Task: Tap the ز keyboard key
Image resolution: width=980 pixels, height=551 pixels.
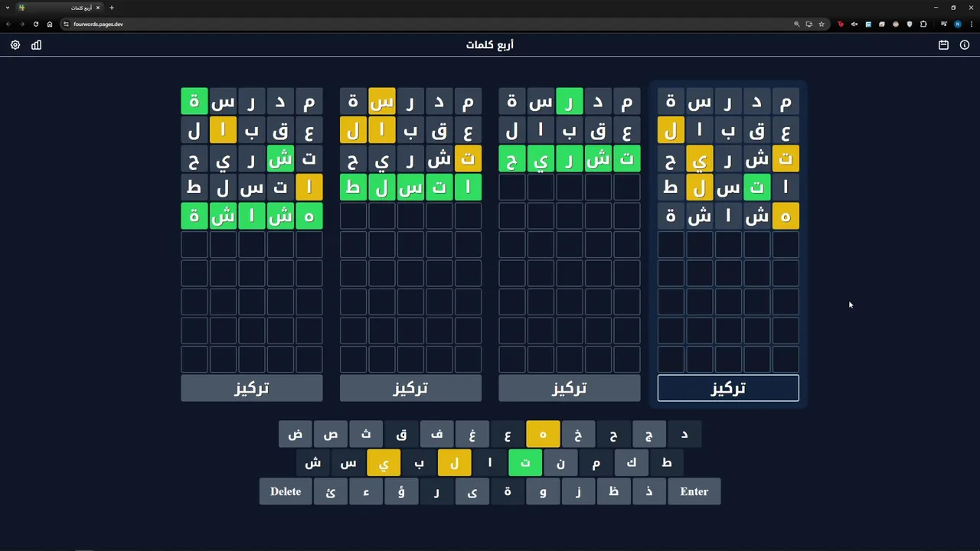Action: [578, 491]
